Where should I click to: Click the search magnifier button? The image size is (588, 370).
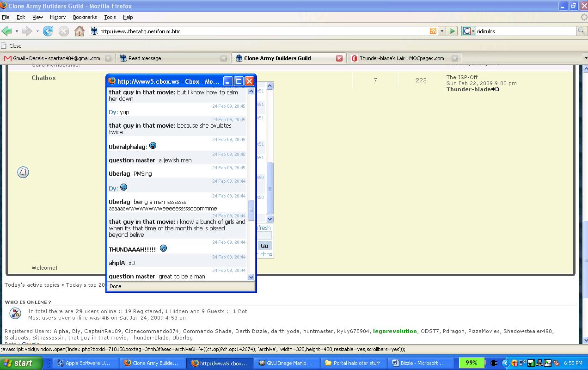[582, 31]
